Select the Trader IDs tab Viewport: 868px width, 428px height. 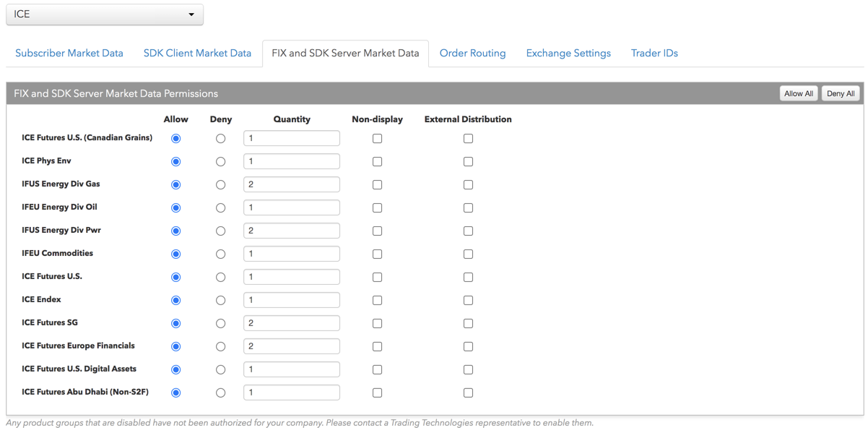654,53
